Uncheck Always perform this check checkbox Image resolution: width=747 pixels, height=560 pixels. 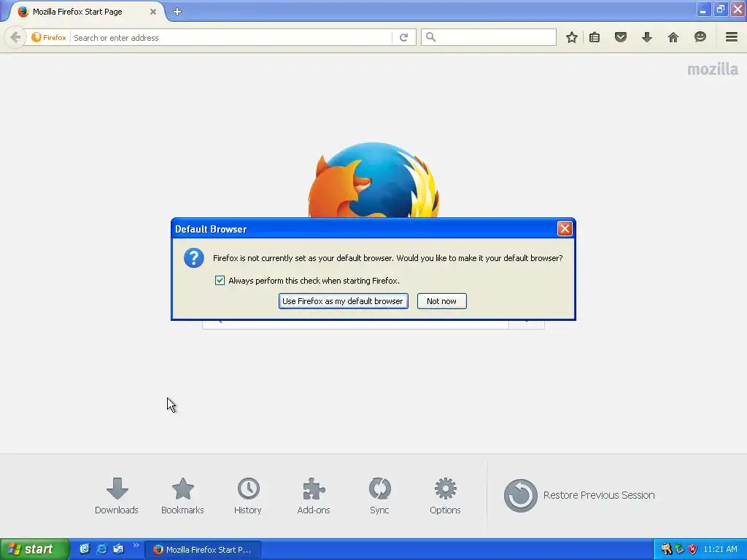coord(220,281)
